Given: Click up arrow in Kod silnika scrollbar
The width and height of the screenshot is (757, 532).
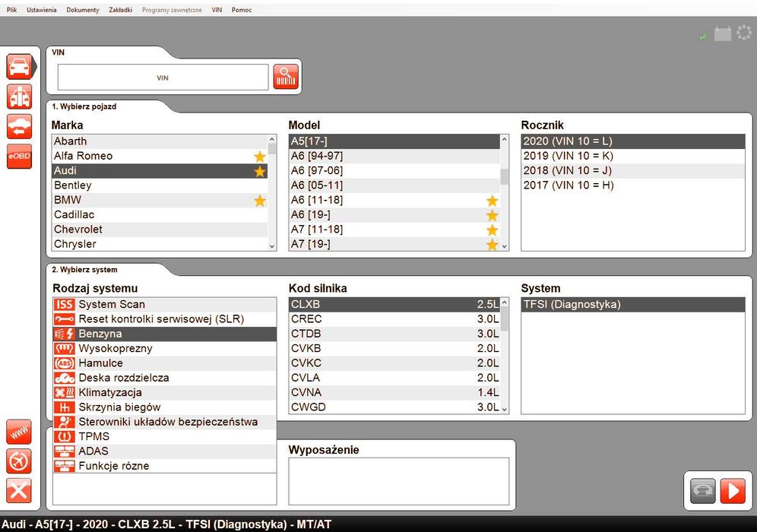Looking at the screenshot, I should tap(505, 302).
